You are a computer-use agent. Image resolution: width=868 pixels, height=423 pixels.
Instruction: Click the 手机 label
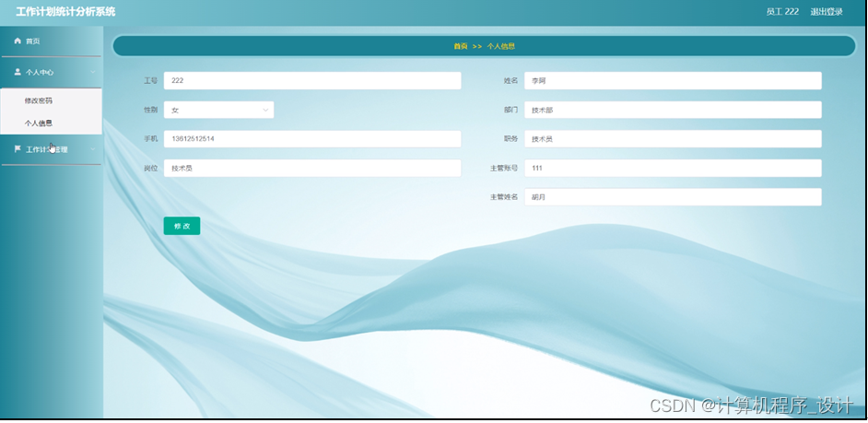point(150,139)
